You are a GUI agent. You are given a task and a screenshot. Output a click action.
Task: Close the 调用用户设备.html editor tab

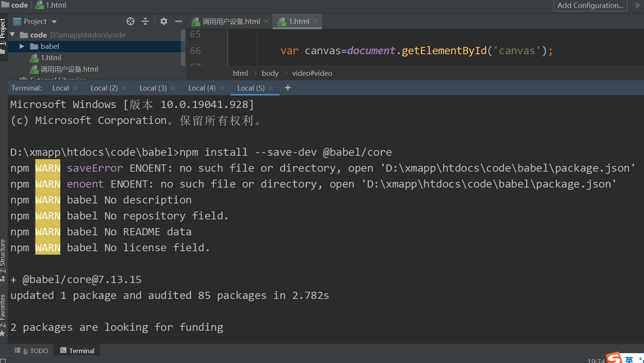[266, 21]
